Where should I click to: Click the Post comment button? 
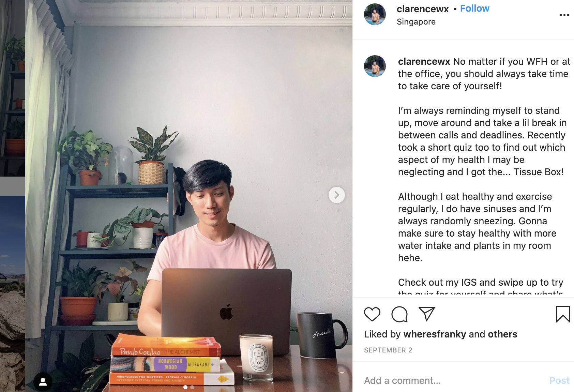(559, 380)
